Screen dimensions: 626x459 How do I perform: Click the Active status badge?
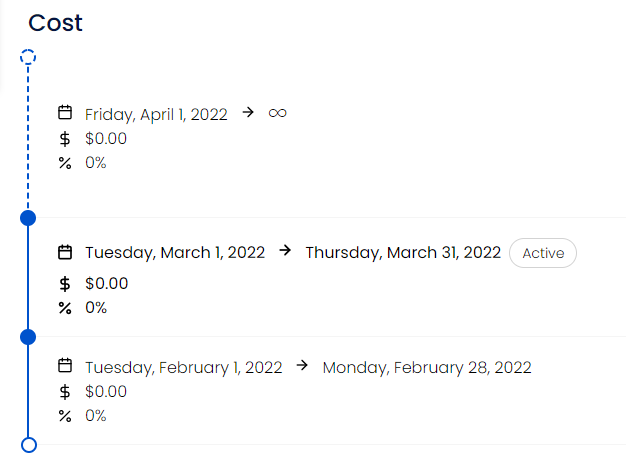543,253
